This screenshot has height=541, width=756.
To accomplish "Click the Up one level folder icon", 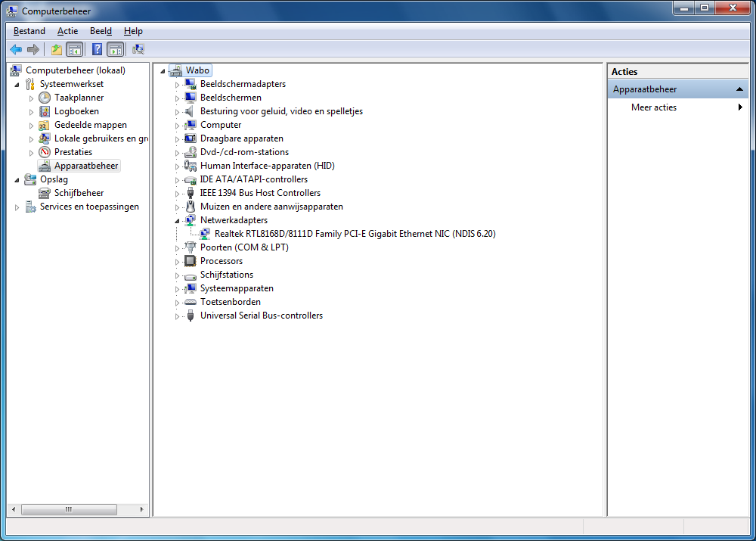I will click(x=56, y=49).
